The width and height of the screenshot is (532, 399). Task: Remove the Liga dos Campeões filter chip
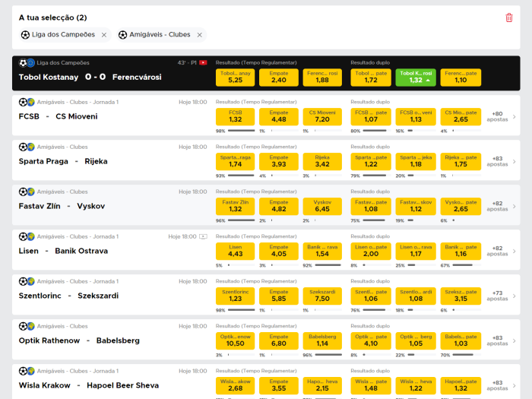tap(104, 35)
